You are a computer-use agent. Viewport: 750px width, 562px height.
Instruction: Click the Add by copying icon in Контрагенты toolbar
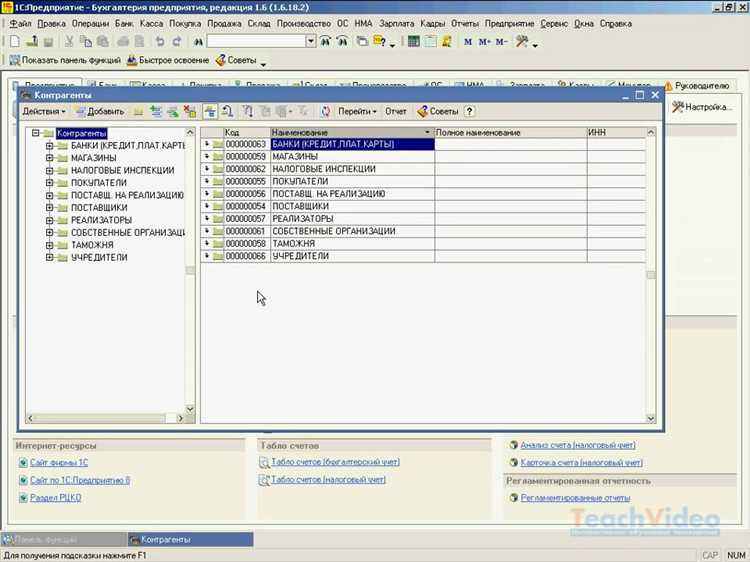point(156,111)
